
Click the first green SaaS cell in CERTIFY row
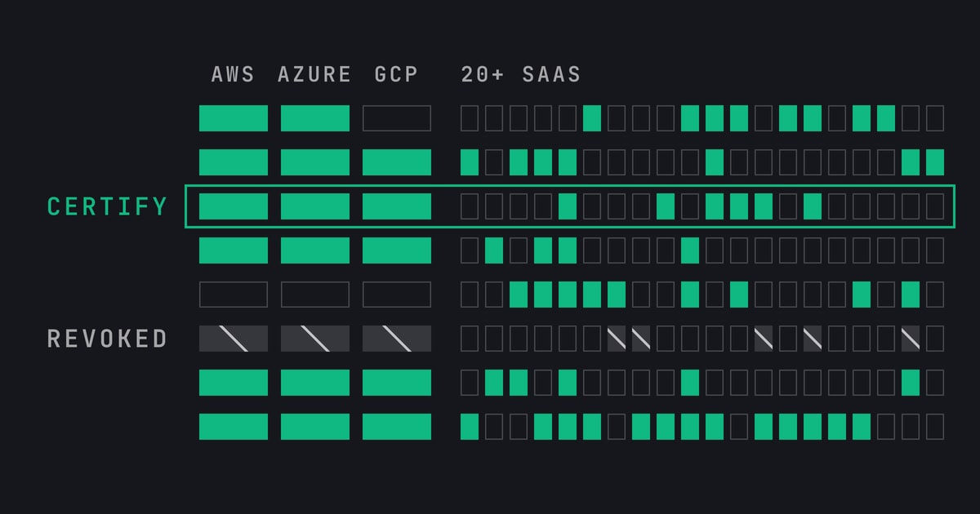tap(568, 206)
